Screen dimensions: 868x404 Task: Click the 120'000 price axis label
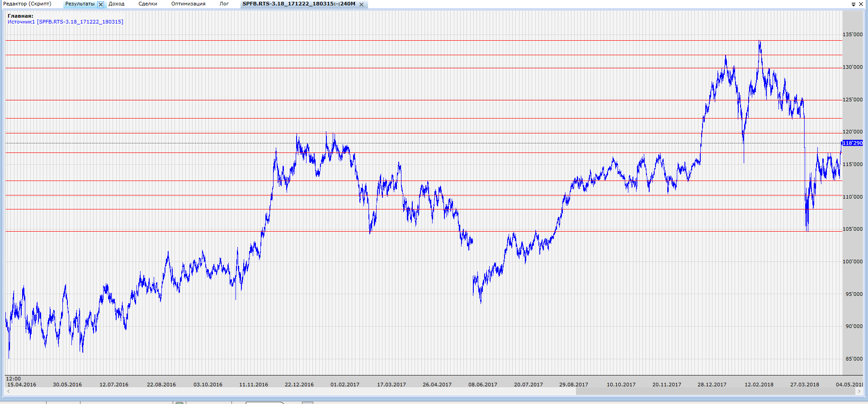(x=853, y=132)
